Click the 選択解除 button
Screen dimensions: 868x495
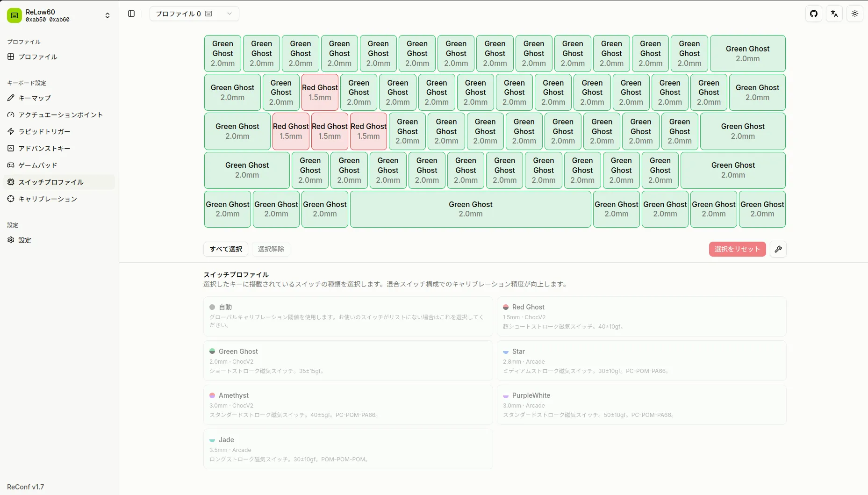click(271, 249)
